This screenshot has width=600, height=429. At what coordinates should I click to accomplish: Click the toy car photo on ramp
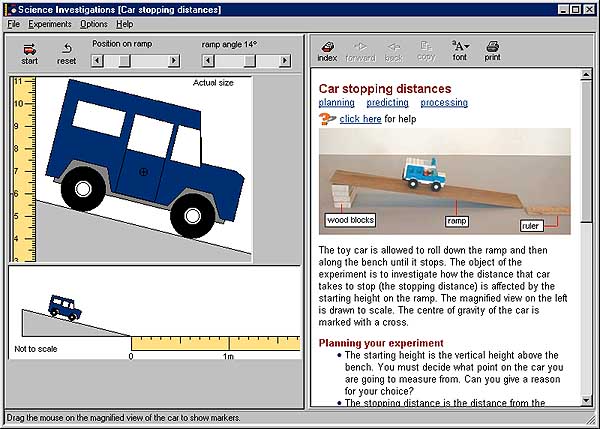click(x=425, y=173)
